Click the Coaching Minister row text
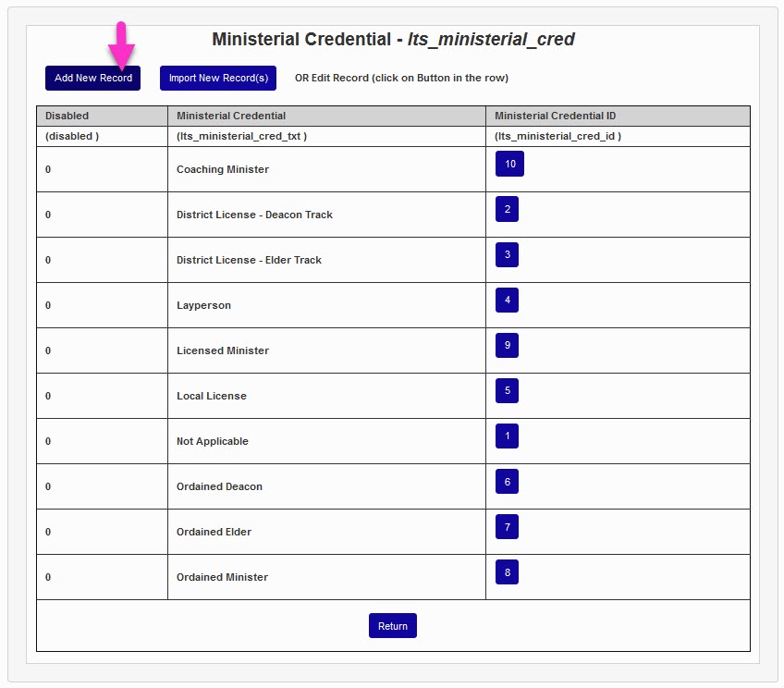Screen dimensions: 784x688 tap(222, 169)
